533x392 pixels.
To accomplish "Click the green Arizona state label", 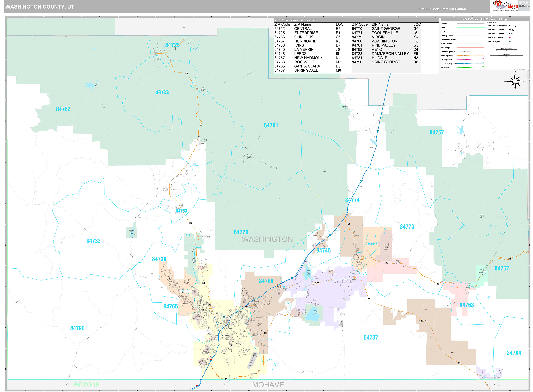I will (86, 384).
